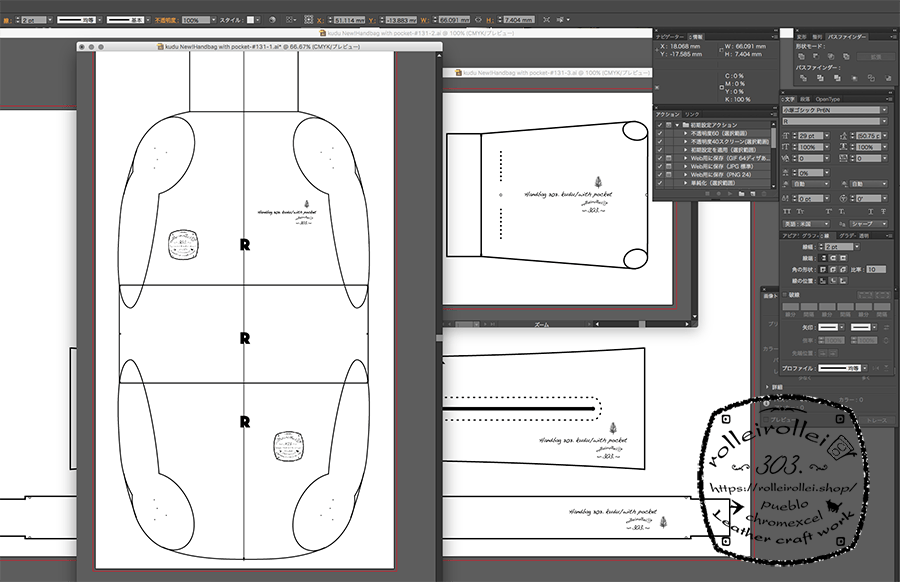
Task: Open the 小塚ゴシック font family dropdown
Action: pos(883,110)
